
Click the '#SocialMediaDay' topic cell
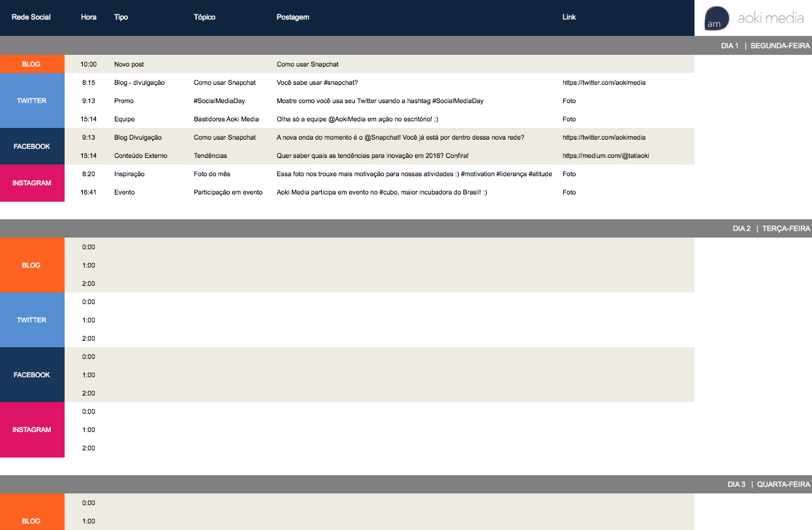click(x=219, y=101)
